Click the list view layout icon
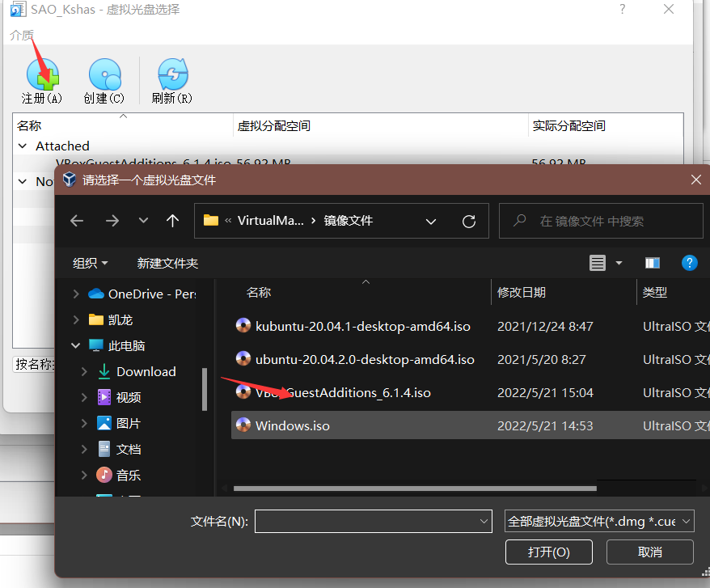 596,262
